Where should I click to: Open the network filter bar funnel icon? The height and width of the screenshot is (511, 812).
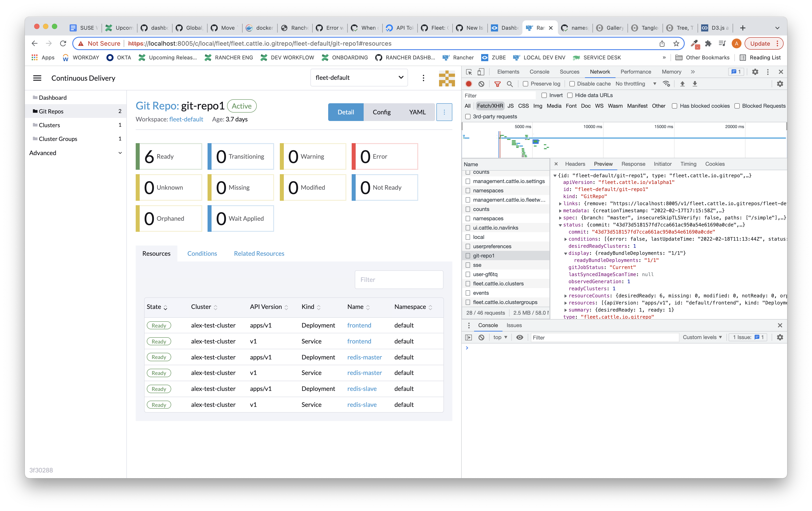point(497,84)
